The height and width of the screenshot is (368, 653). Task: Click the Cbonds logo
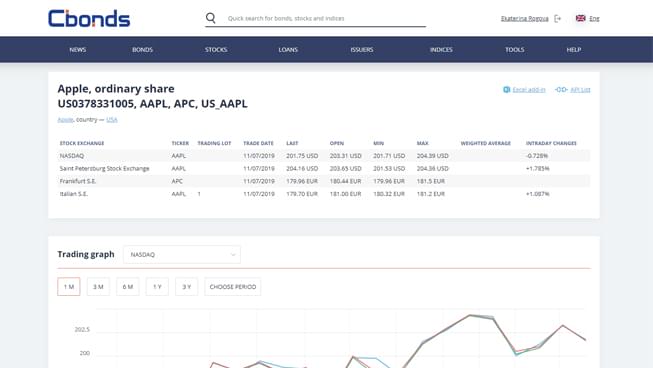pyautogui.click(x=89, y=18)
